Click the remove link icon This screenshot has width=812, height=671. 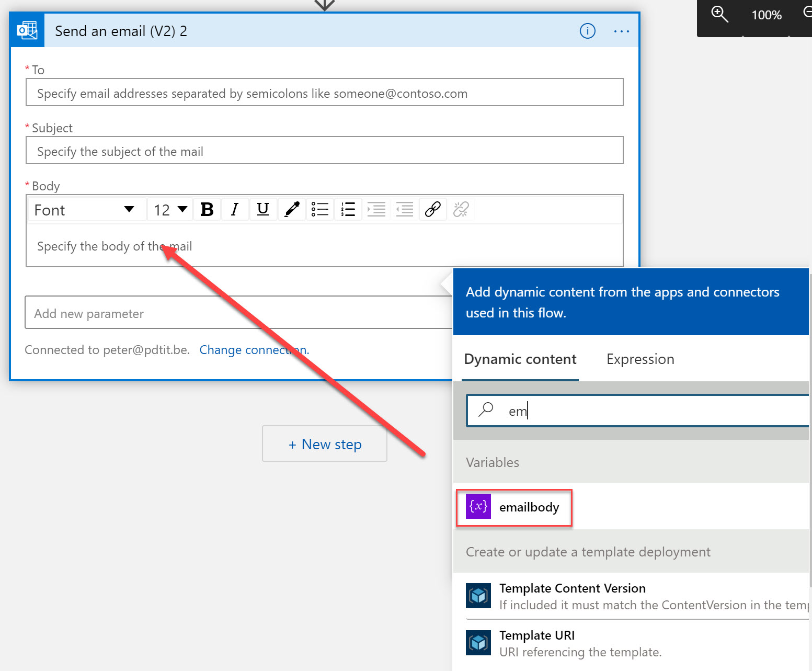(461, 210)
